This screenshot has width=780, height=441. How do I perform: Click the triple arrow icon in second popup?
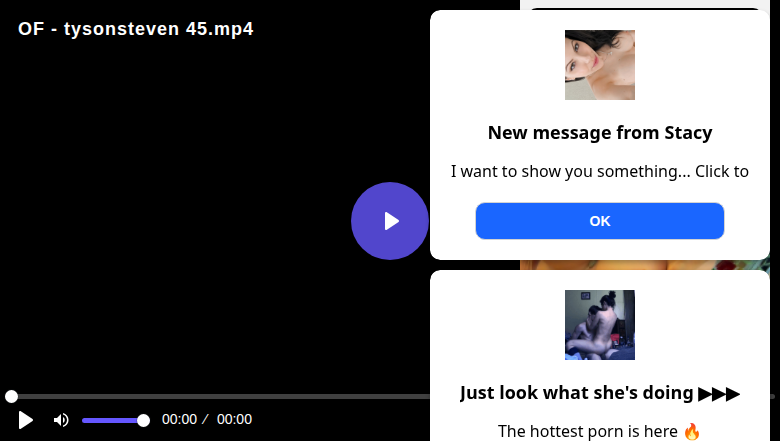pyautogui.click(x=719, y=393)
